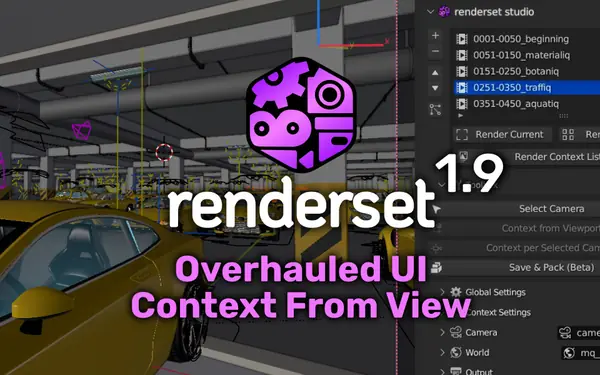Select 0001-0050_beginning context
Image resolution: width=600 pixels, height=375 pixels.
click(x=527, y=39)
